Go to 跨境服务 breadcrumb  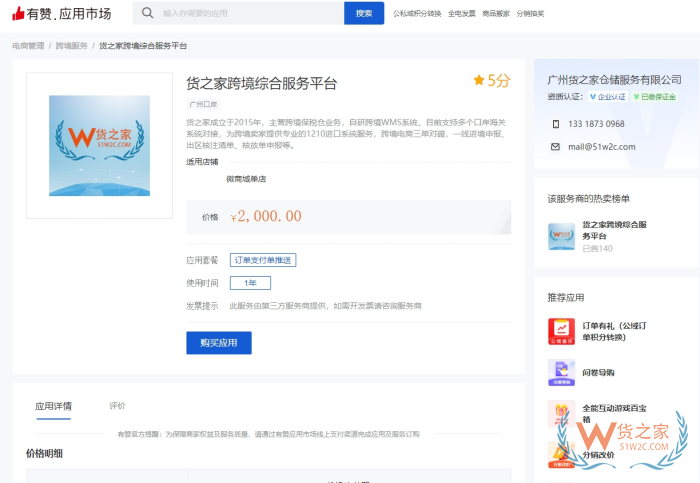pos(71,46)
